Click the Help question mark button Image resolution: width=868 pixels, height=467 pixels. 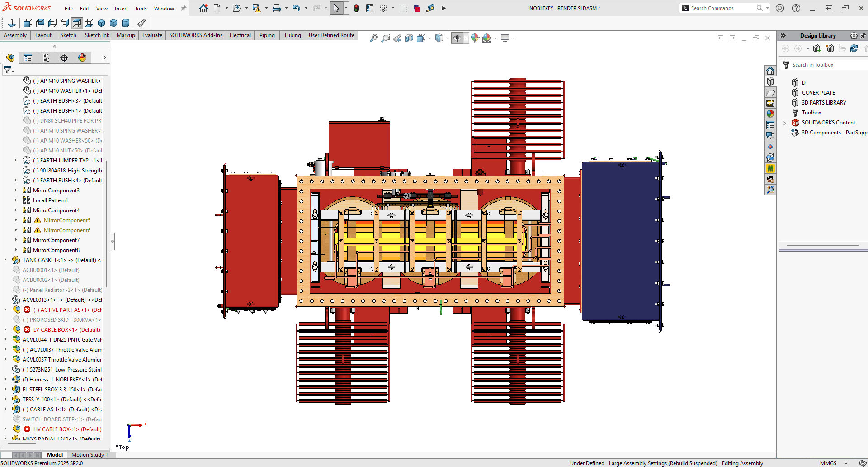pyautogui.click(x=796, y=8)
